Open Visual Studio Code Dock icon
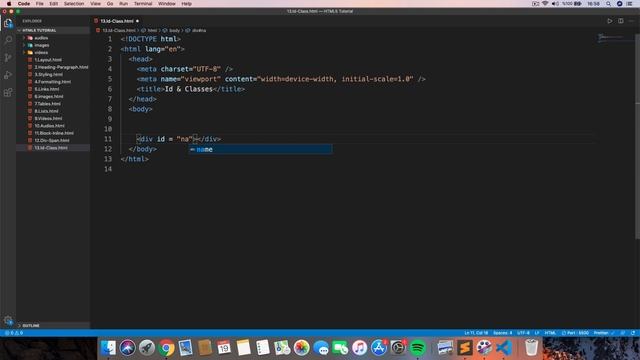The width and height of the screenshot is (640, 360). pyautogui.click(x=503, y=348)
